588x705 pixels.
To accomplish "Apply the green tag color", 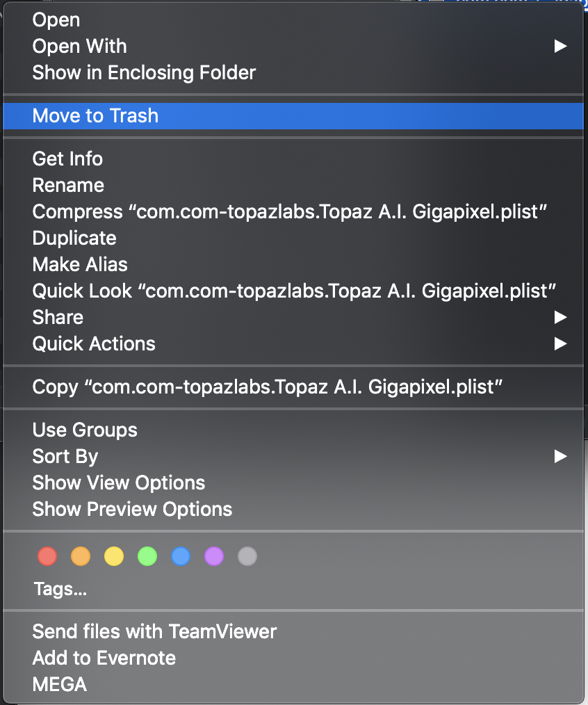I will (x=147, y=556).
